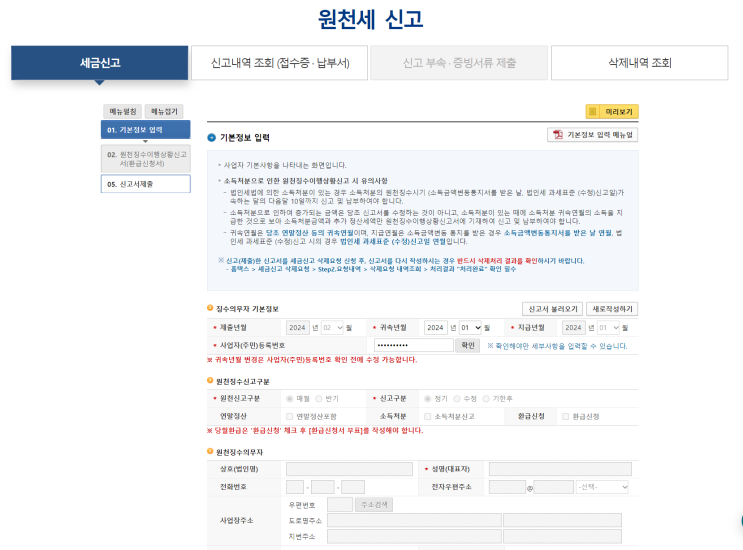Open the 지급년월 month dropdown
The width and height of the screenshot is (743, 550).
tap(608, 327)
